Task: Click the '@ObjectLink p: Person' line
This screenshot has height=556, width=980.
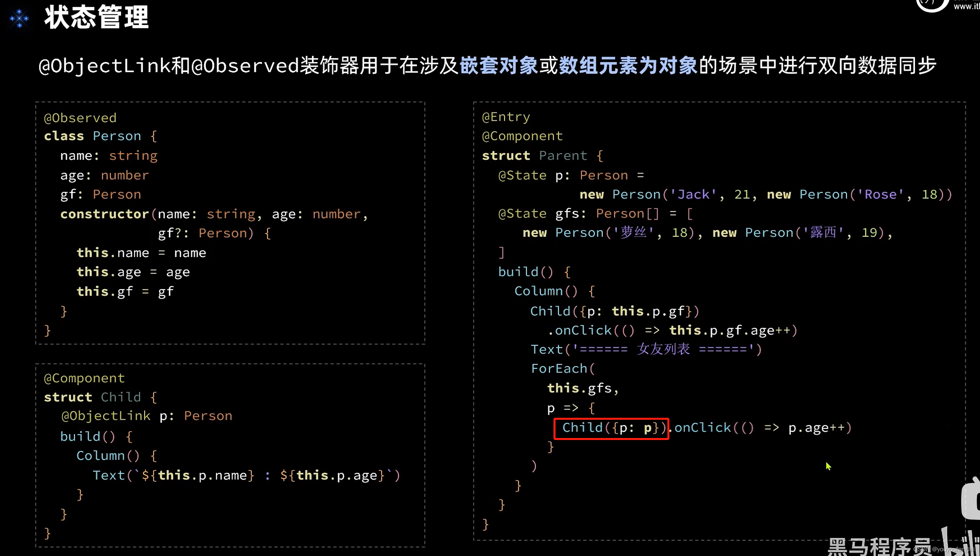Action: (147, 416)
